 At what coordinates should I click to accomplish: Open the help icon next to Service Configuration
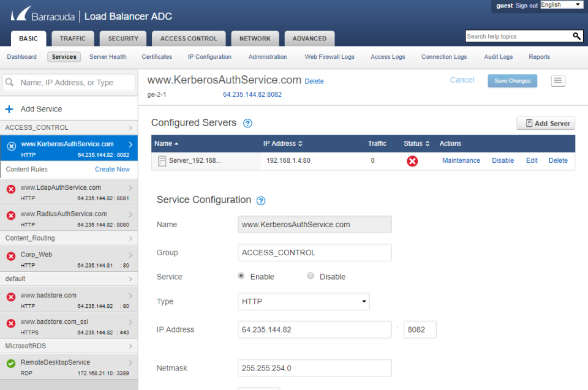262,200
